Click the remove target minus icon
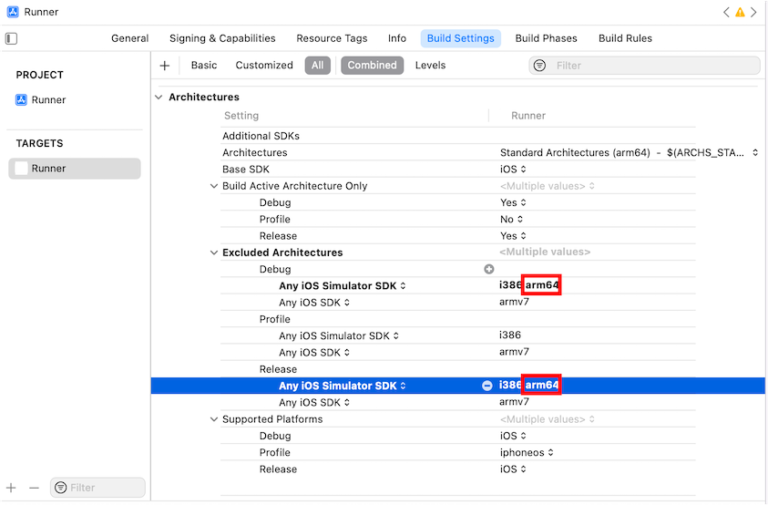Screen dimensions: 768x505 [33, 488]
